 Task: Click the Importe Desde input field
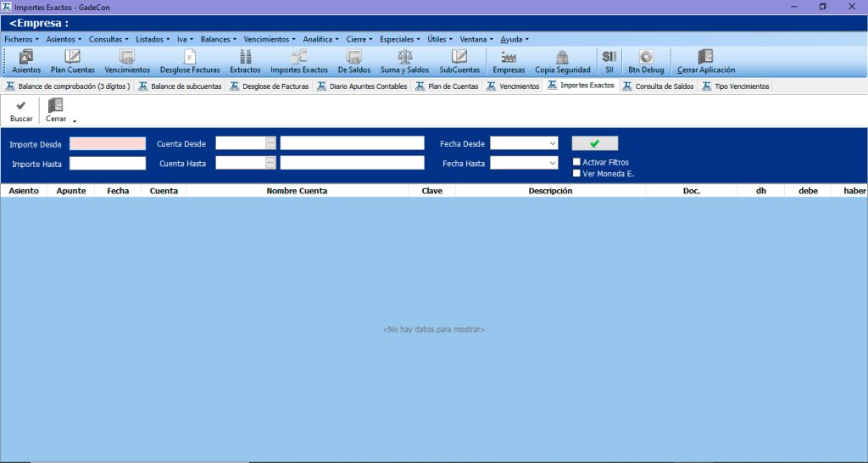108,143
